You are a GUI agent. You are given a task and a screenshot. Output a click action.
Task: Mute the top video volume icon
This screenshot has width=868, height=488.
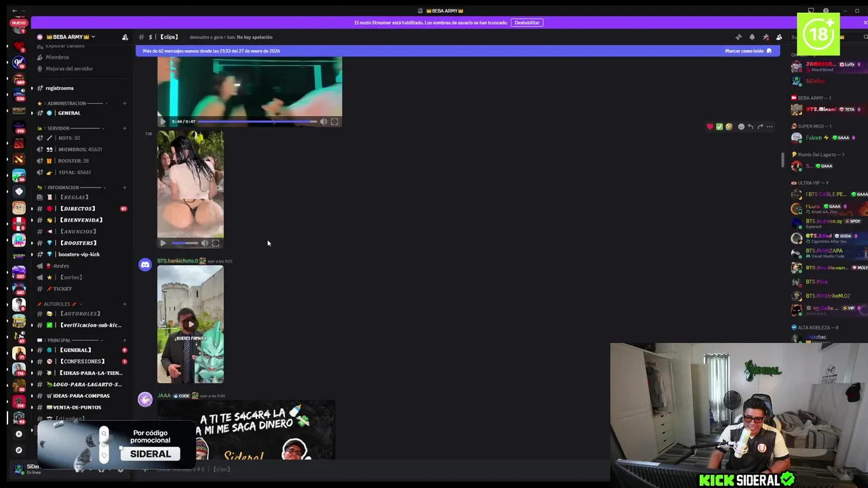click(323, 122)
